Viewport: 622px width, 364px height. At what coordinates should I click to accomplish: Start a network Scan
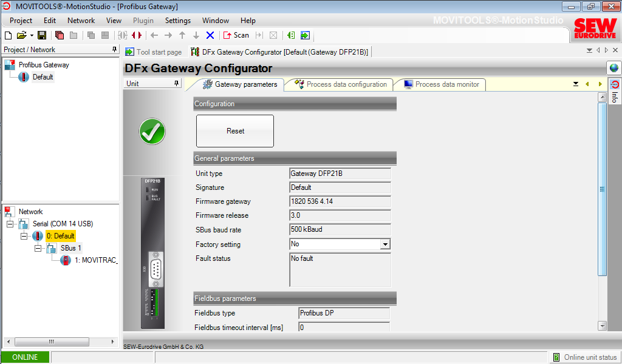pos(236,35)
